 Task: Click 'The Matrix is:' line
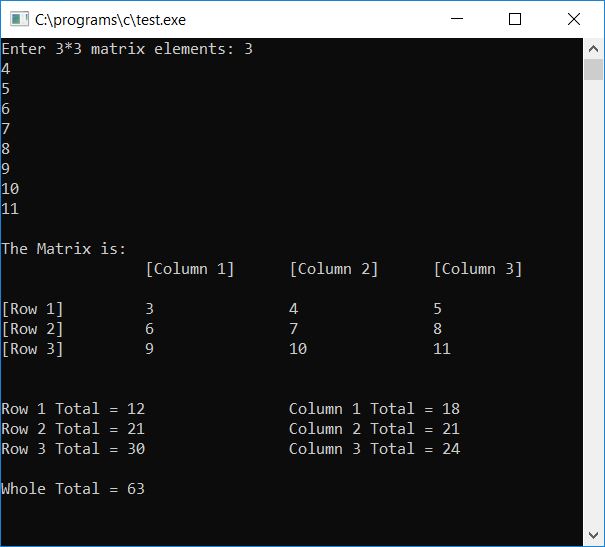click(x=64, y=249)
